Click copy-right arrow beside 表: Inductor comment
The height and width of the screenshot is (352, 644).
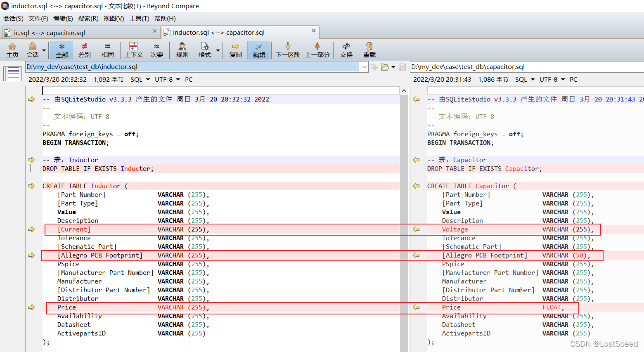click(x=31, y=160)
